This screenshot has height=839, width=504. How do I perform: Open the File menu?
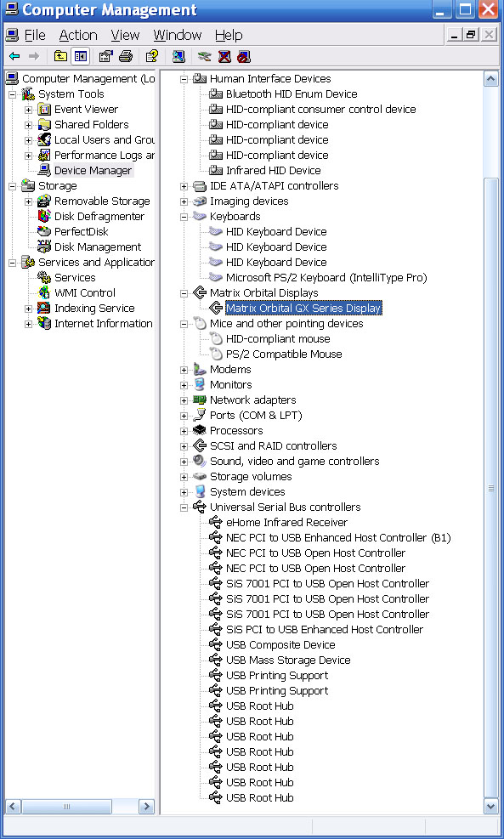35,36
